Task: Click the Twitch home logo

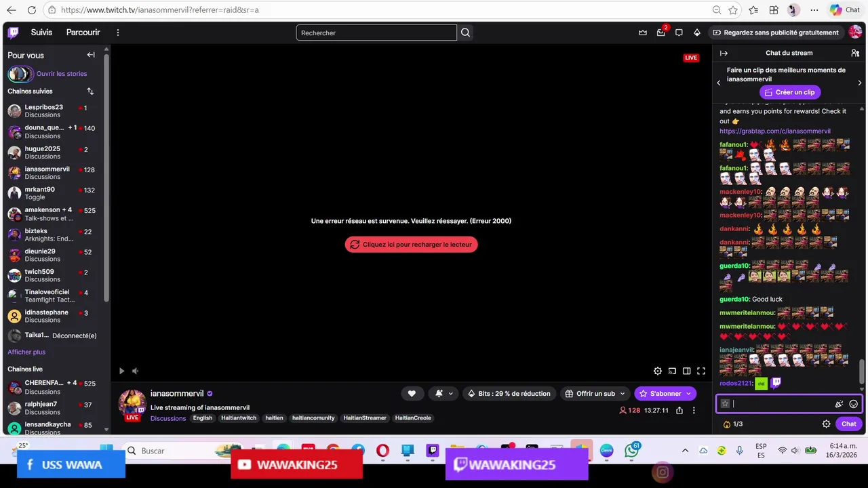Action: tap(13, 33)
